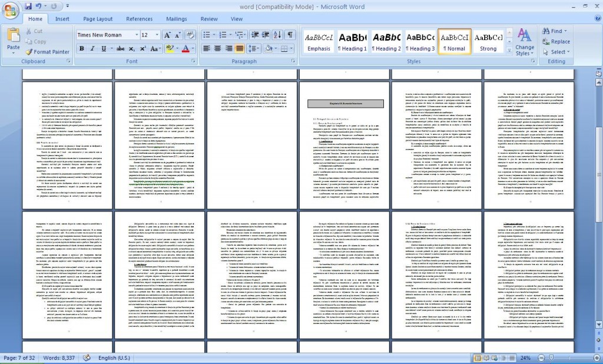603x364 pixels.
Task: Click the Office button logo
Action: 11,11
